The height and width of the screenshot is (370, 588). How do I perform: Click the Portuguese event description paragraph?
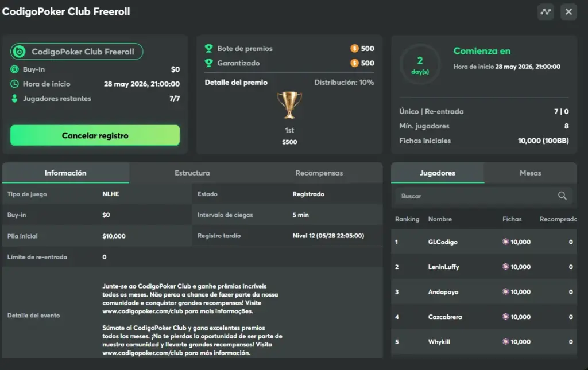pyautogui.click(x=191, y=298)
